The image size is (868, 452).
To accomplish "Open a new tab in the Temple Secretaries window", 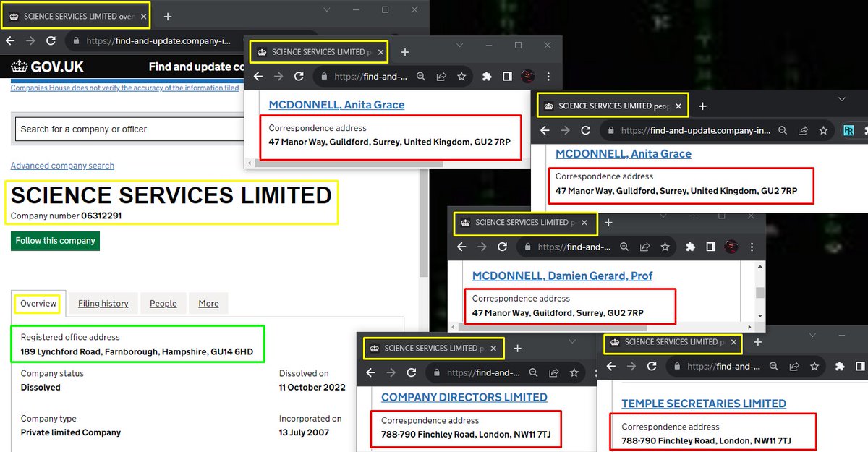I will pos(757,341).
